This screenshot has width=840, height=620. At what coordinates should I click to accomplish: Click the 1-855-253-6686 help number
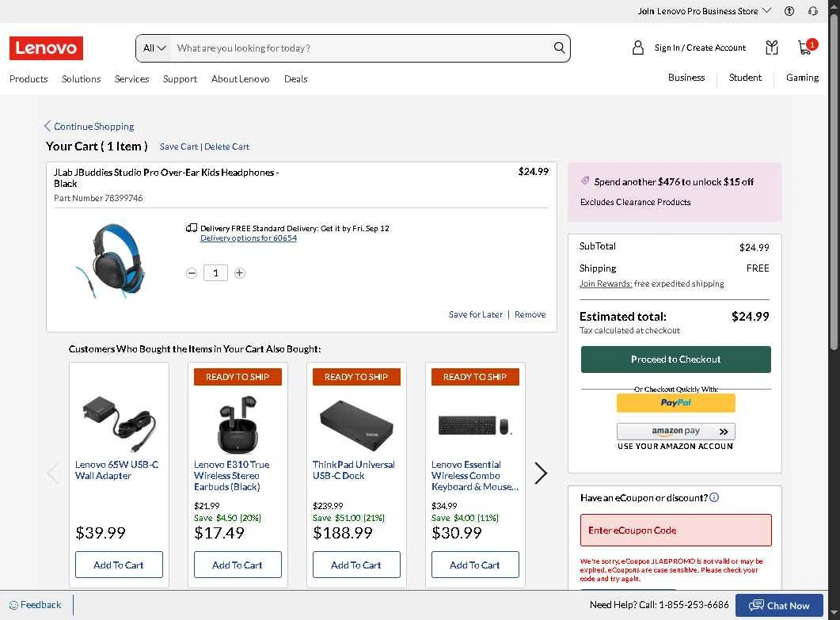(694, 605)
